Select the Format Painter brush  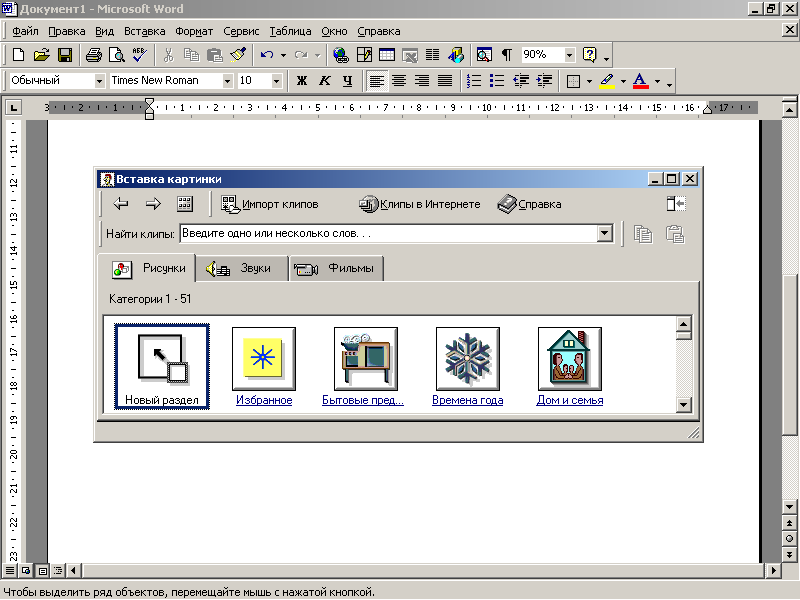pyautogui.click(x=238, y=55)
